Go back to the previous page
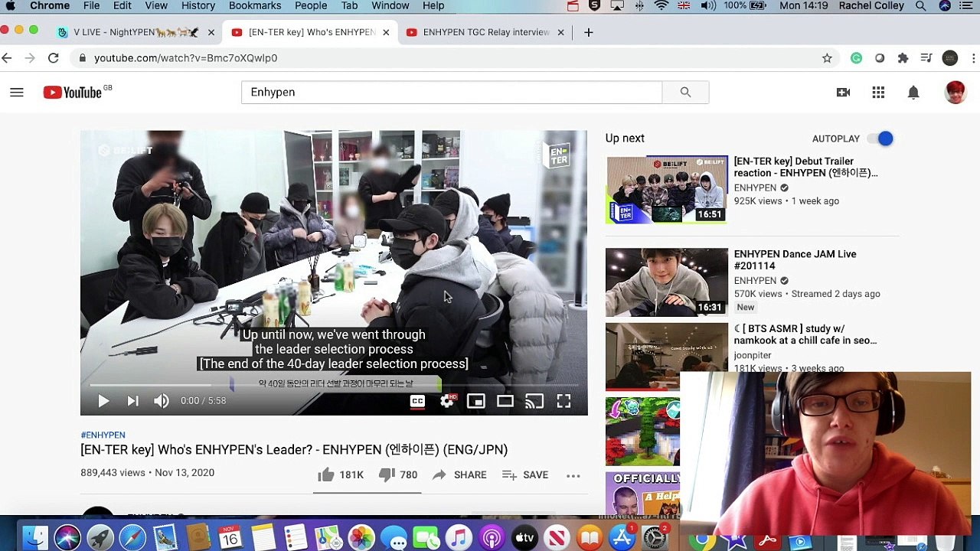This screenshot has width=980, height=551. 7,58
